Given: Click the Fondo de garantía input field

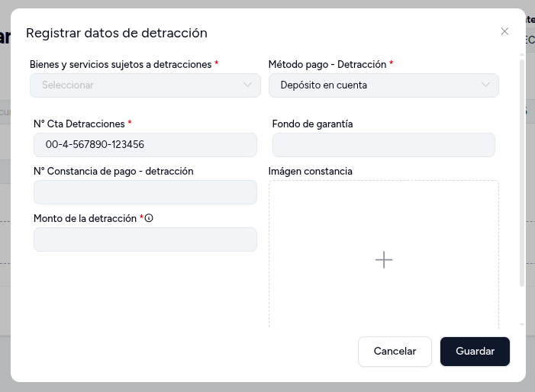Looking at the screenshot, I should pos(384,145).
